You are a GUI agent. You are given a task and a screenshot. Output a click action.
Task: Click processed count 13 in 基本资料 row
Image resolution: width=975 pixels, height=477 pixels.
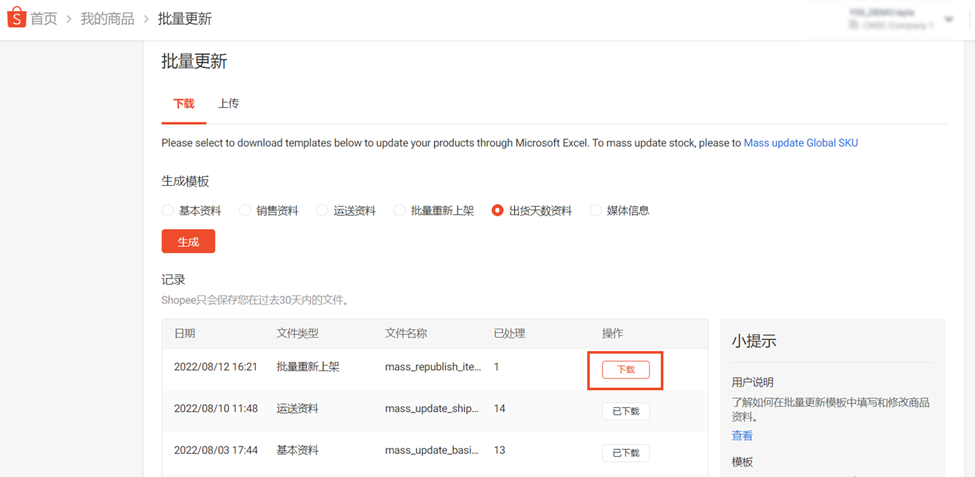(499, 450)
